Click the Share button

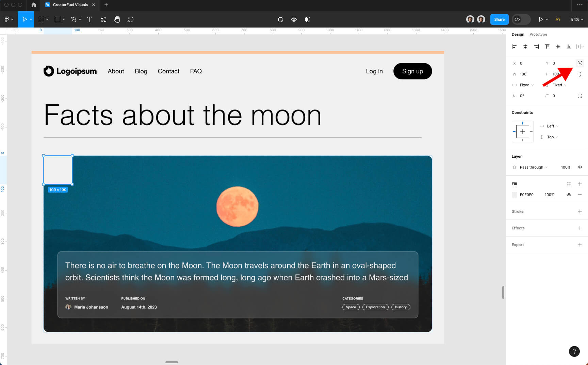[x=499, y=19]
